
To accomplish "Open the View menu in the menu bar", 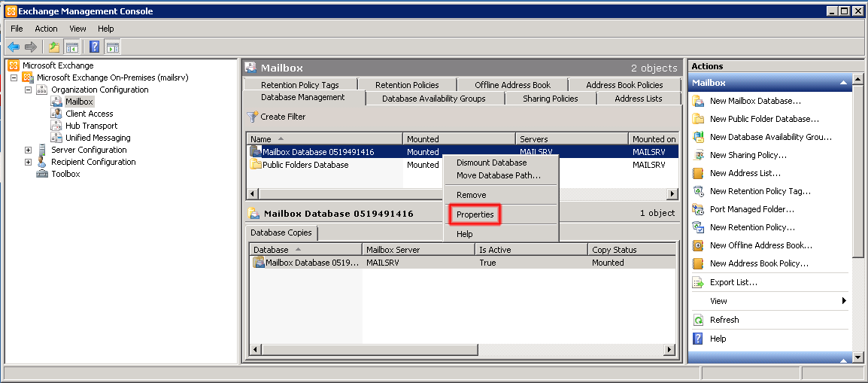I will click(x=77, y=29).
